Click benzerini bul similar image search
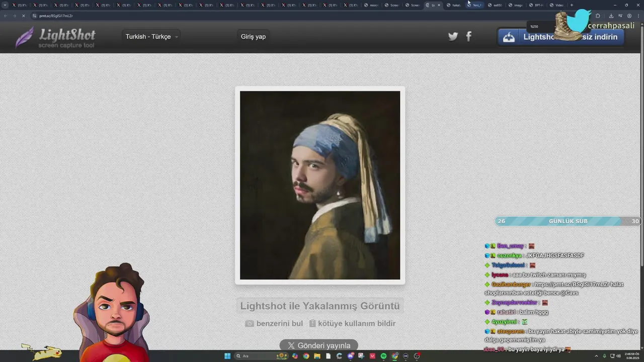The width and height of the screenshot is (644, 362). 274,323
